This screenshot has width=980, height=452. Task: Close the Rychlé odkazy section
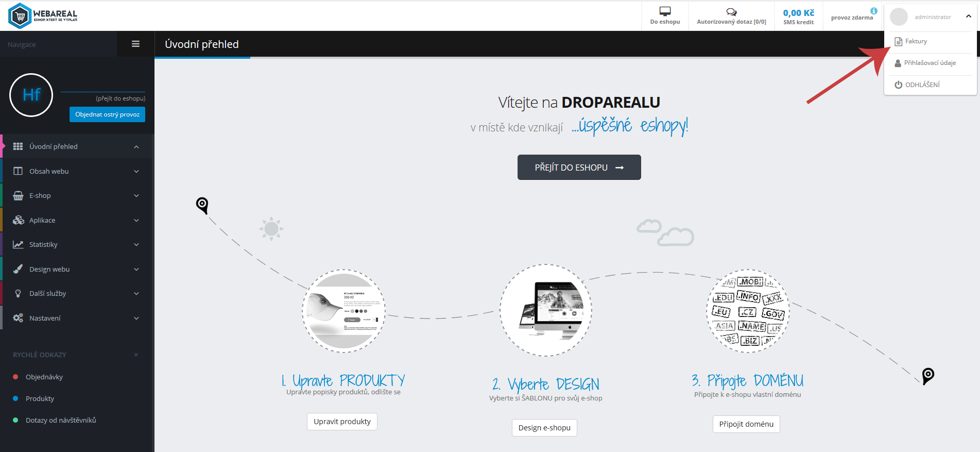(136, 355)
